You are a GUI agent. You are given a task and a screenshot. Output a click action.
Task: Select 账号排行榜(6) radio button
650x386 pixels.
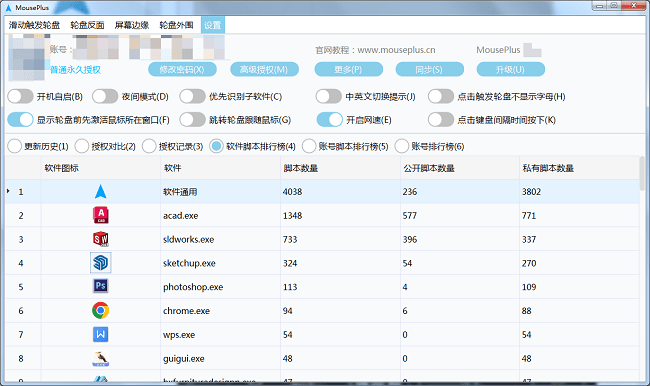point(402,146)
